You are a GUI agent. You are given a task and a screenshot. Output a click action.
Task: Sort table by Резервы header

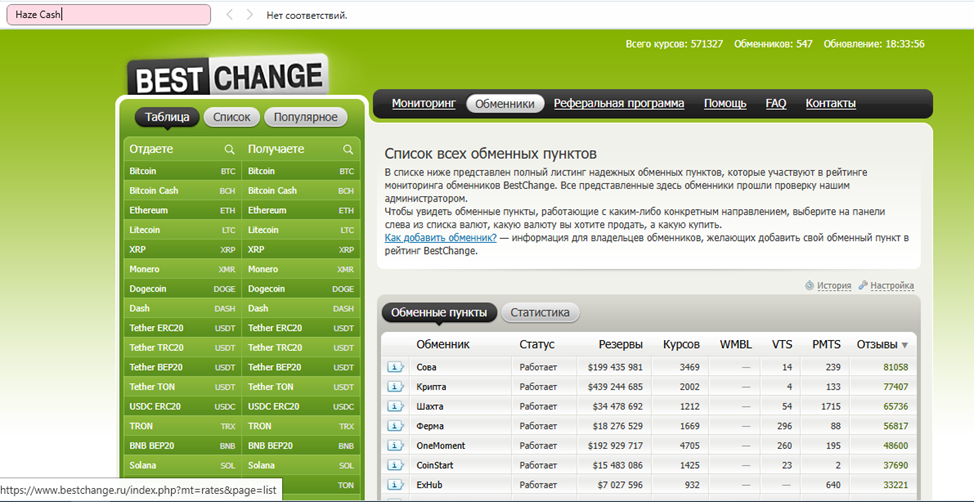(x=621, y=344)
